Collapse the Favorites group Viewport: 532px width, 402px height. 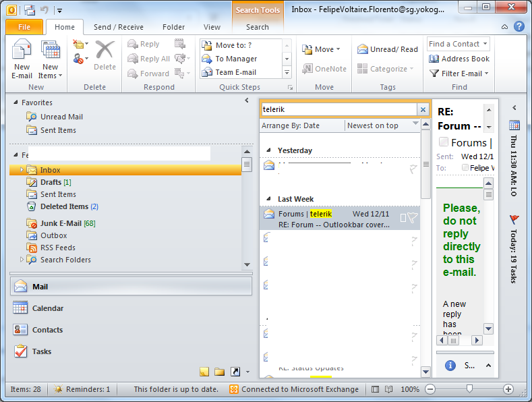point(16,102)
